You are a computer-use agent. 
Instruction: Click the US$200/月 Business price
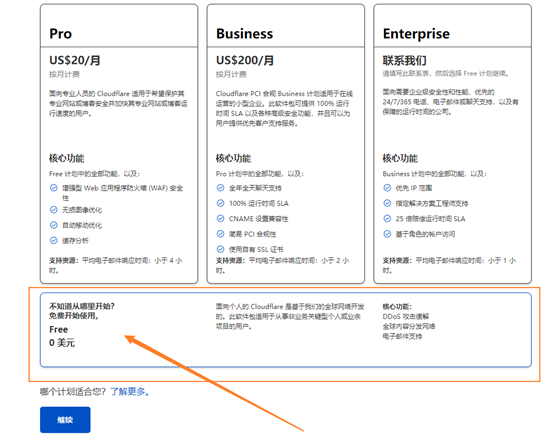tap(245, 60)
